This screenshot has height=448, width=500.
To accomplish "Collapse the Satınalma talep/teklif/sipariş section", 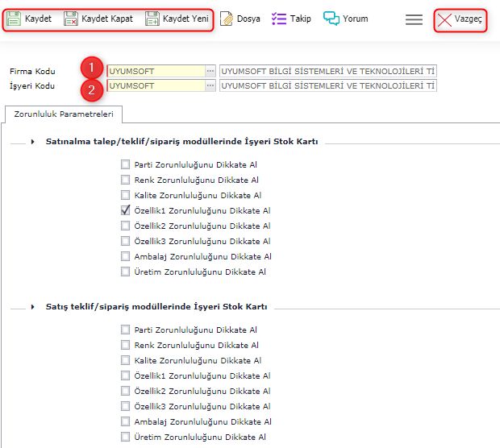I will (33, 142).
